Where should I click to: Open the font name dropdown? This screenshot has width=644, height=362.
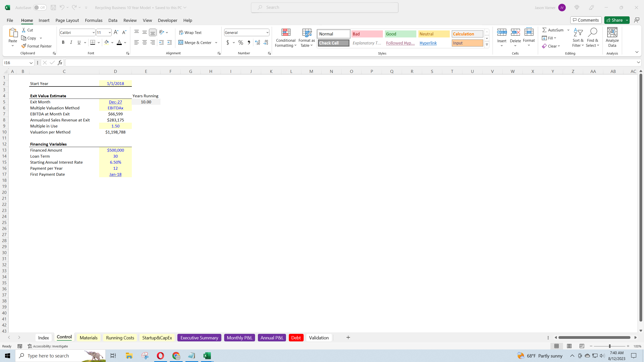click(93, 32)
